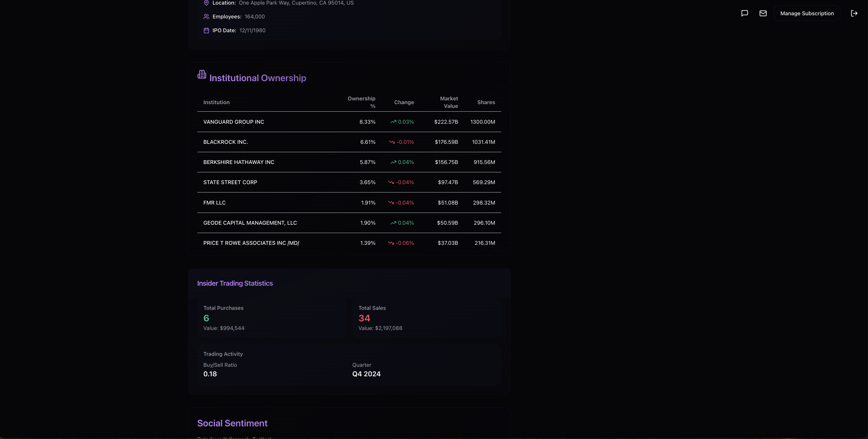Viewport: 868px width, 439px height.
Task: Click the IPO Date calendar icon
Action: coord(206,30)
